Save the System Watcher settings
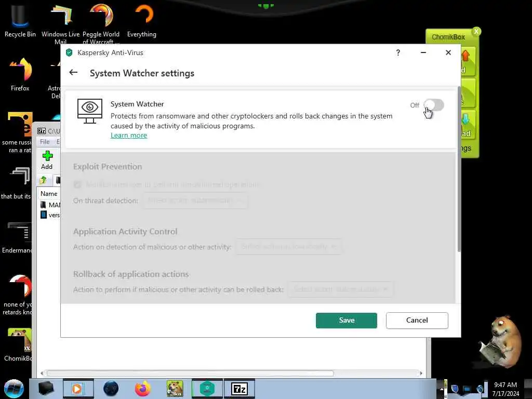Image resolution: width=532 pixels, height=399 pixels. pos(347,320)
